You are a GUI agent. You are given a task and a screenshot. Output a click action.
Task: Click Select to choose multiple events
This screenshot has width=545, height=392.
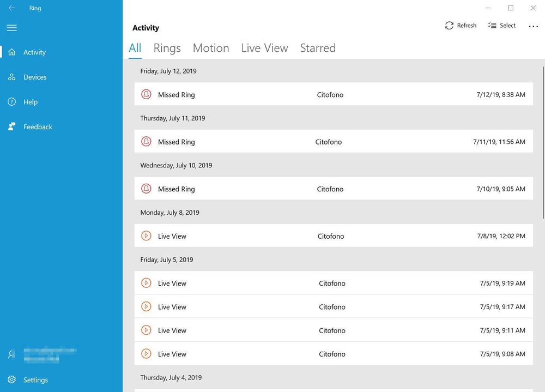click(501, 26)
